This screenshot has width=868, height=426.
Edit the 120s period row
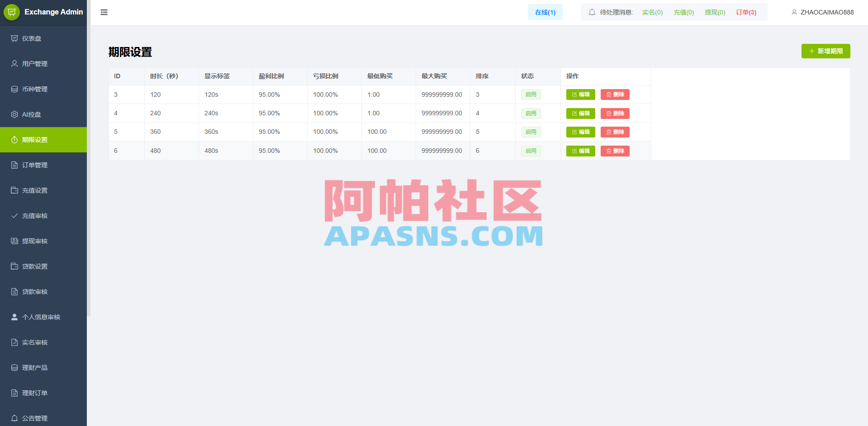coord(580,95)
